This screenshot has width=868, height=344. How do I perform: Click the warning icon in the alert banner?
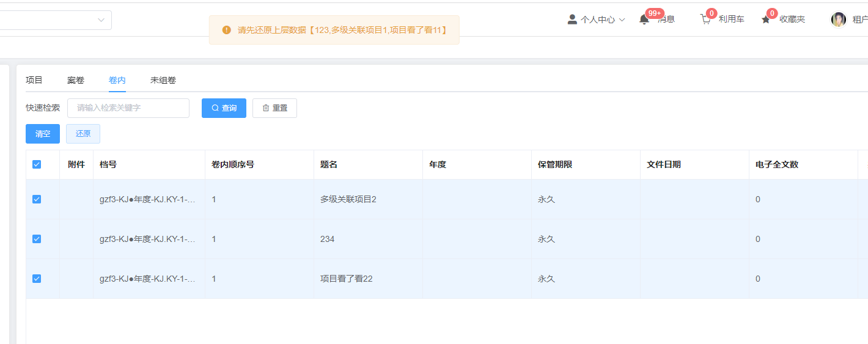click(x=227, y=30)
